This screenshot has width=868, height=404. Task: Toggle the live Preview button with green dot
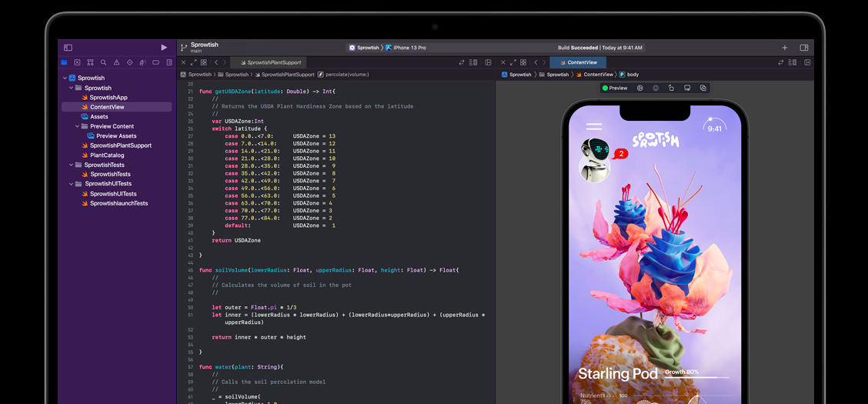coord(615,88)
